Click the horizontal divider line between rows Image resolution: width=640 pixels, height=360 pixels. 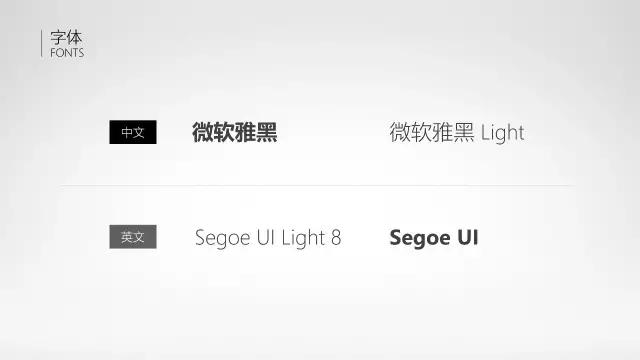click(x=318, y=186)
